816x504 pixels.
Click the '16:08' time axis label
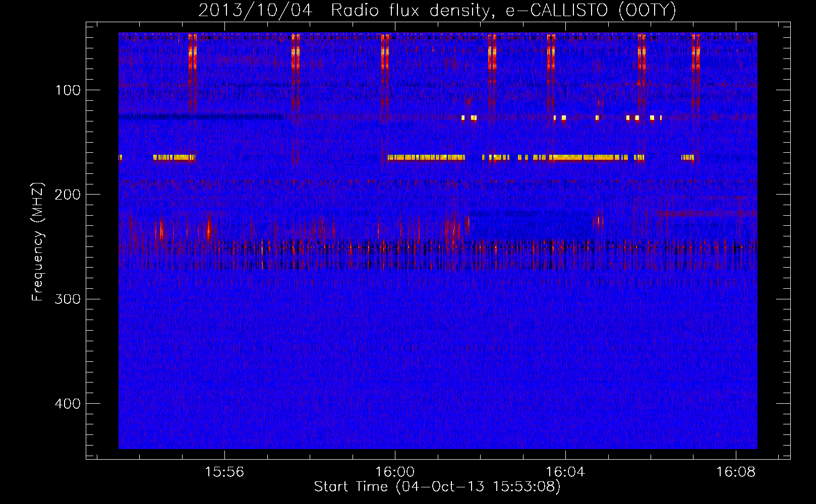coord(736,472)
